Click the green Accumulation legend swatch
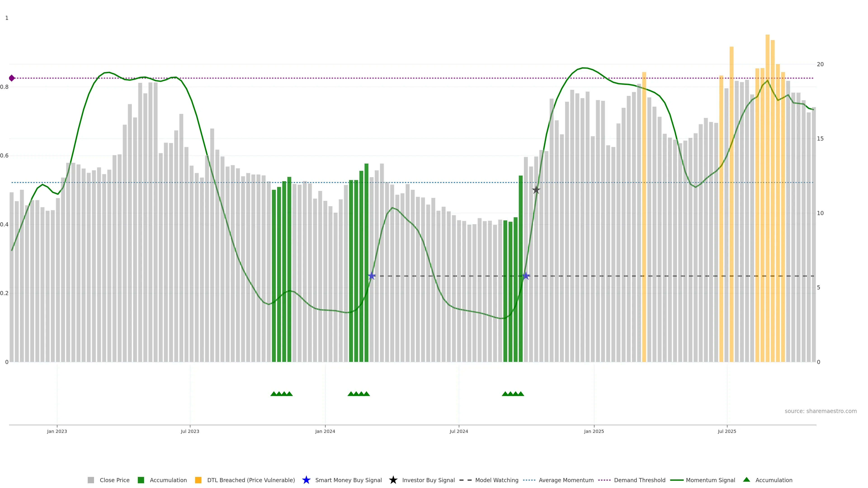Screen dimensions: 868x488 (x=141, y=480)
